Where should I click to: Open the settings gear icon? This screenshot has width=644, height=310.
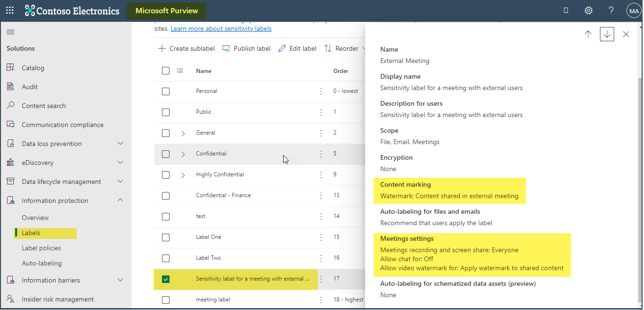coord(589,10)
